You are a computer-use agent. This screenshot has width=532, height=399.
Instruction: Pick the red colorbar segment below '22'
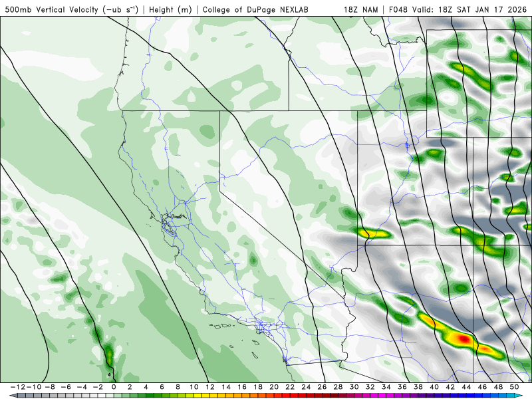point(294,396)
